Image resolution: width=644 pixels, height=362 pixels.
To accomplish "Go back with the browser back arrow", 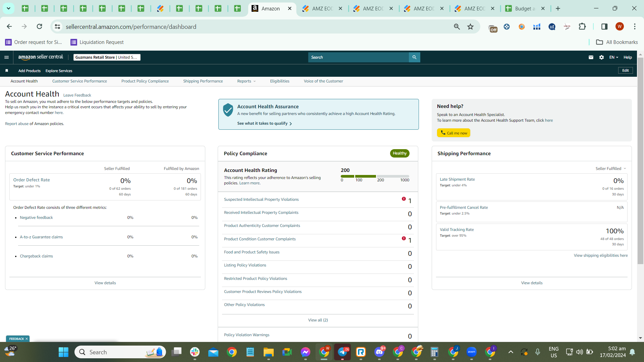I will click(9, 26).
